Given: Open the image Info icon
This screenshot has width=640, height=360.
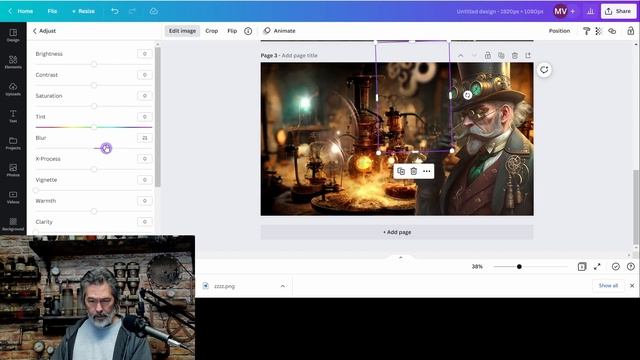Looking at the screenshot, I should point(248,31).
